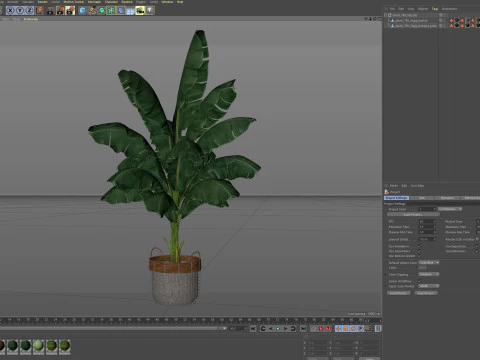The image size is (480, 360).
Task: Go to the animation start
Action: (253, 329)
